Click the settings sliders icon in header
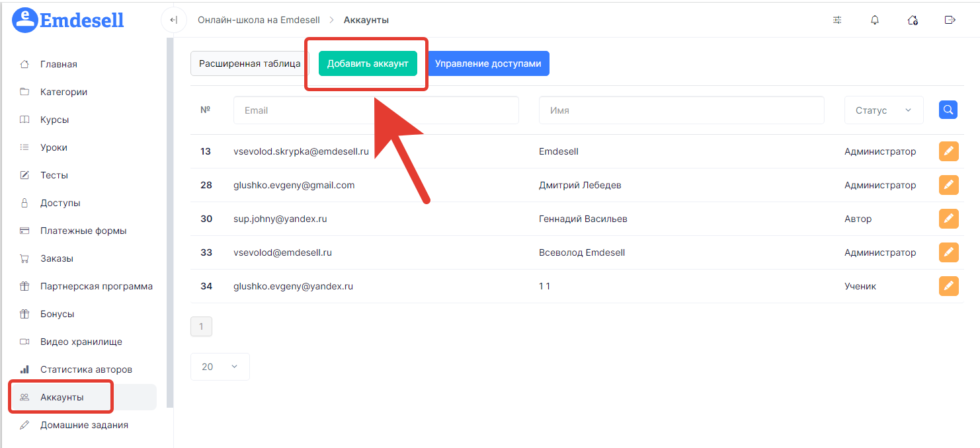 [x=837, y=20]
